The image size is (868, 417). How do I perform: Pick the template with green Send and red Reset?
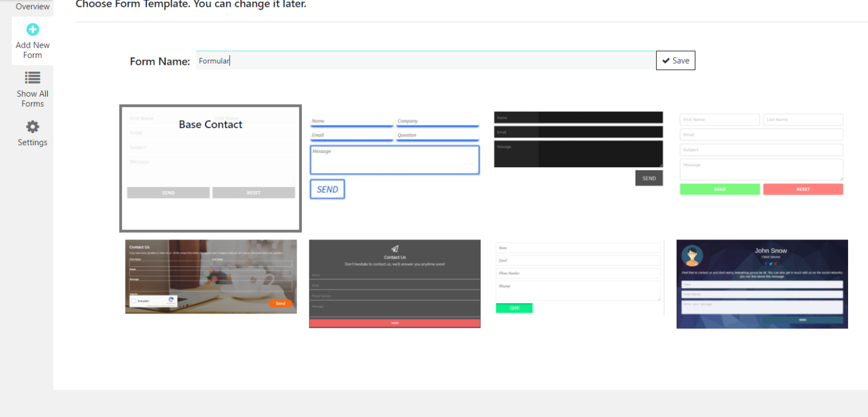click(x=761, y=154)
